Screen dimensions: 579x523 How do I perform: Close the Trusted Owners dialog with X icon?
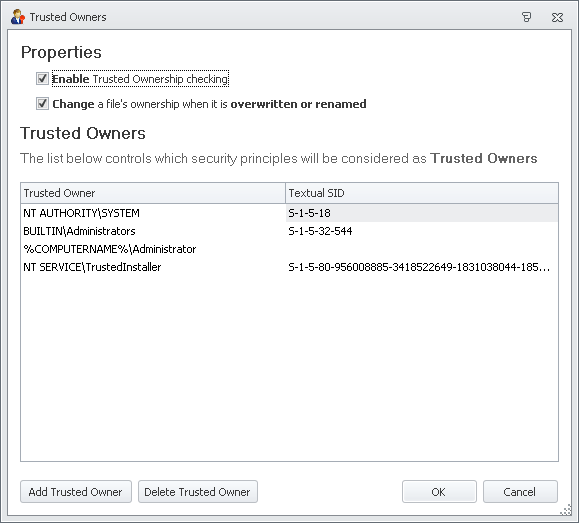click(557, 17)
